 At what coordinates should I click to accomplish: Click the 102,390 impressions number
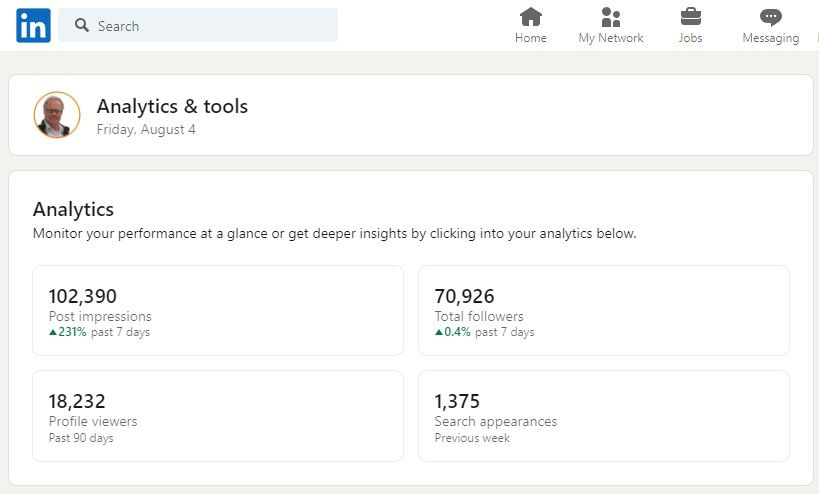(x=83, y=296)
